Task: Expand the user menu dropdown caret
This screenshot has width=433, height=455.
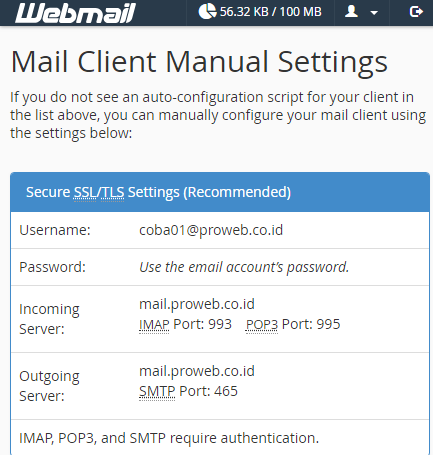Action: click(x=374, y=13)
